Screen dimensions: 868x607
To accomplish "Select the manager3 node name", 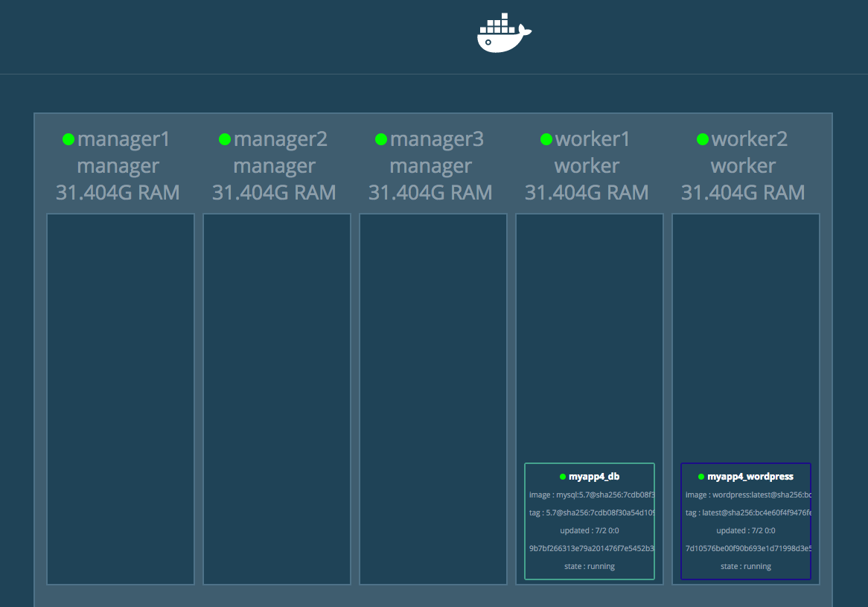I will point(437,139).
